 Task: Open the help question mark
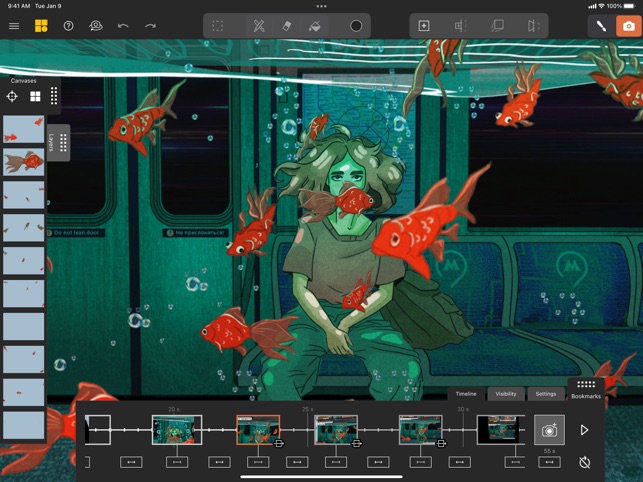click(68, 26)
